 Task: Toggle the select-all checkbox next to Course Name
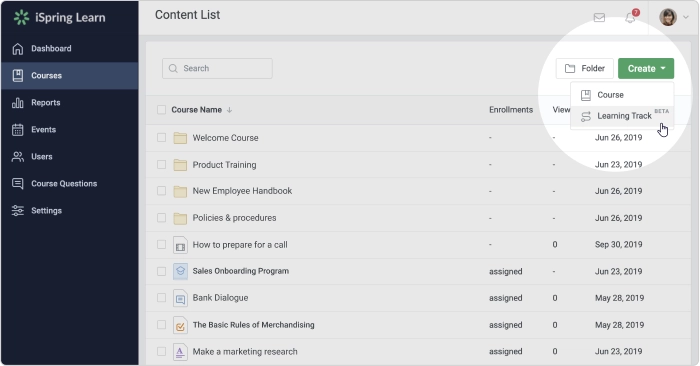click(x=161, y=110)
